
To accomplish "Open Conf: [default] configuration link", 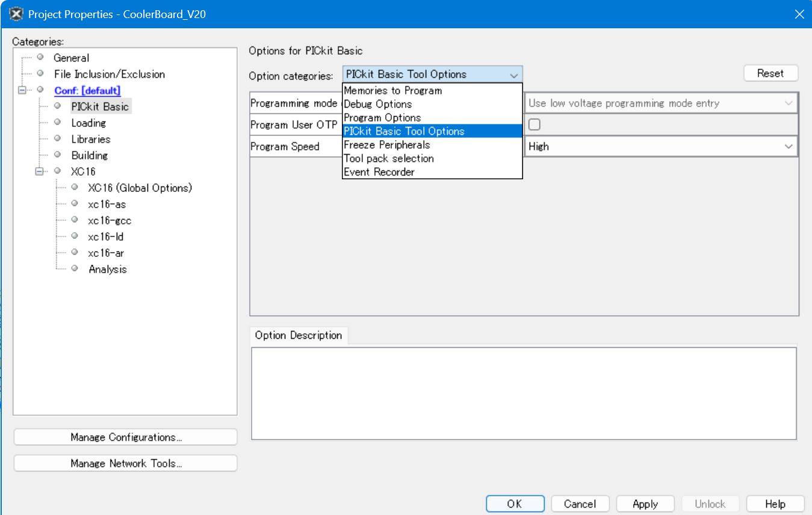I will 87,90.
